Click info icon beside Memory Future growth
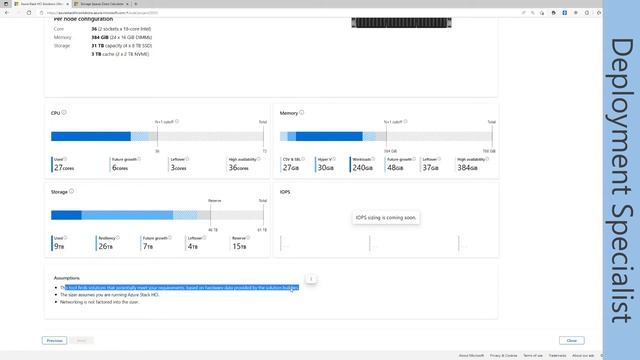 click(414, 159)
